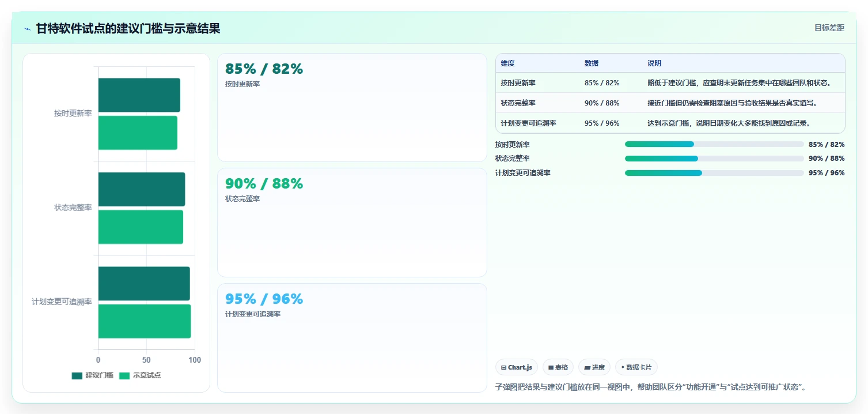Screen dimensions: 868x414
Task: Click the light 示意试点 bar for 状态完整率
Action: point(141,227)
